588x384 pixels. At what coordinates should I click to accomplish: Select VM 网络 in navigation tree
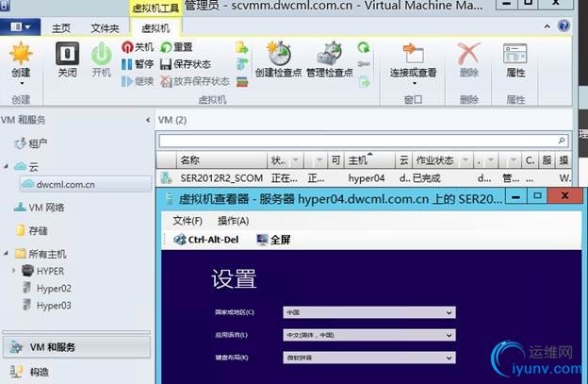(x=39, y=208)
